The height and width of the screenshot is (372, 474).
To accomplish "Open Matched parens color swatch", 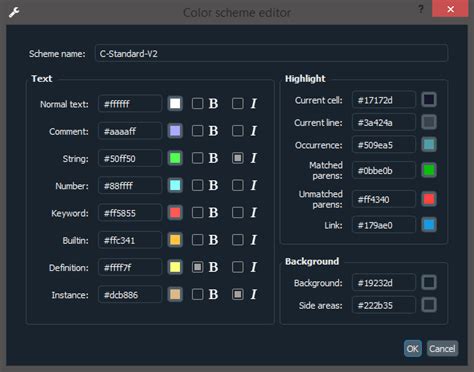I will (429, 170).
